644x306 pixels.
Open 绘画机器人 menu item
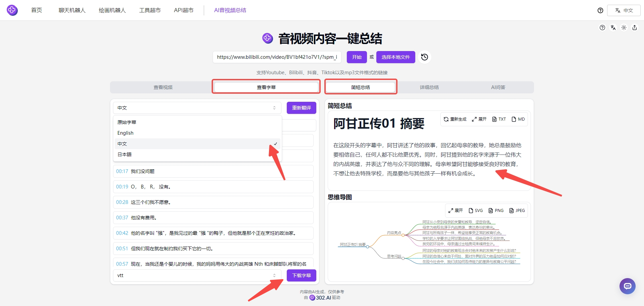point(112,10)
